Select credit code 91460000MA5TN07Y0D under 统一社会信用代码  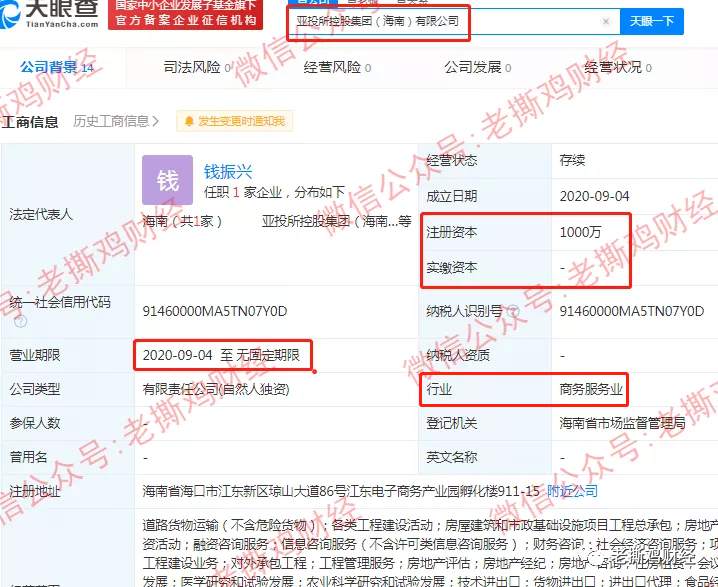pyautogui.click(x=215, y=311)
